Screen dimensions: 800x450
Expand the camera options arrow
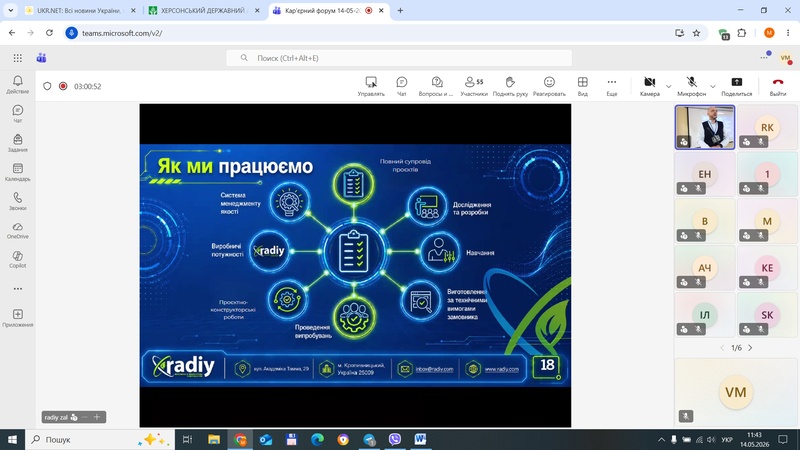point(668,86)
